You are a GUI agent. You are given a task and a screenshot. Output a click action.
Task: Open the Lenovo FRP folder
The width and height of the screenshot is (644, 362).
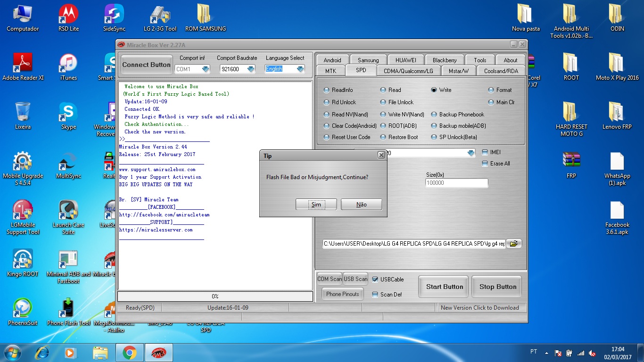[617, 116]
